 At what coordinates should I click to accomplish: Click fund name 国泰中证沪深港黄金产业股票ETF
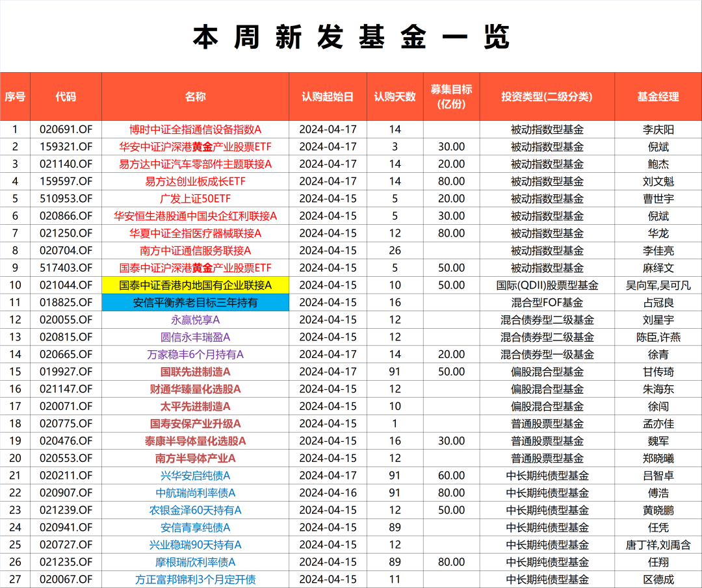[x=195, y=268]
